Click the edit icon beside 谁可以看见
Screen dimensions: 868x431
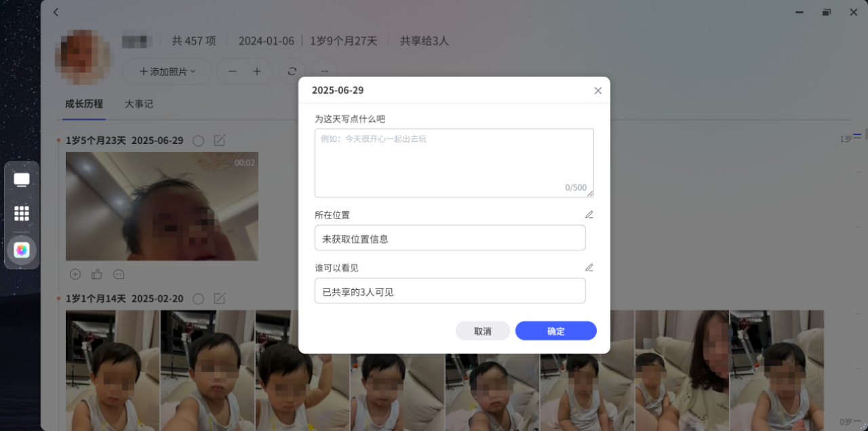(589, 267)
